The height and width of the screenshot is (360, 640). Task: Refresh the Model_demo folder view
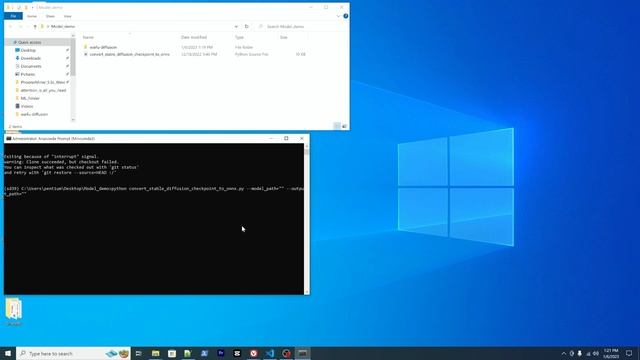247,27
